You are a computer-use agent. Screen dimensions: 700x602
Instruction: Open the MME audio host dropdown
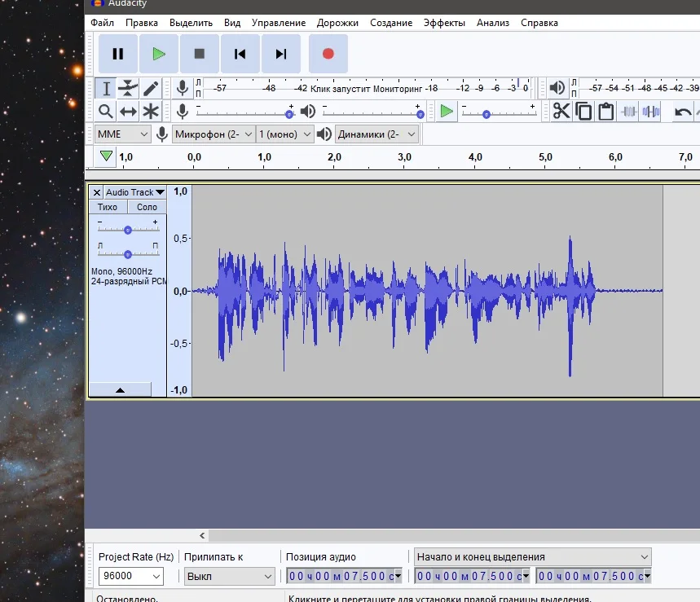(x=122, y=134)
